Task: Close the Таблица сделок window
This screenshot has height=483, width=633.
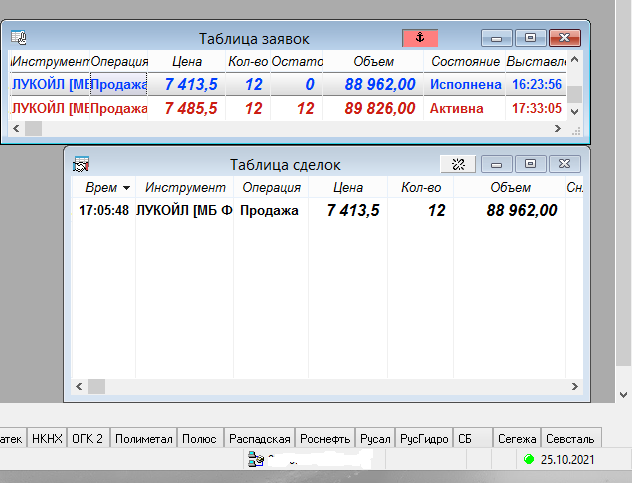Action: pyautogui.click(x=565, y=164)
